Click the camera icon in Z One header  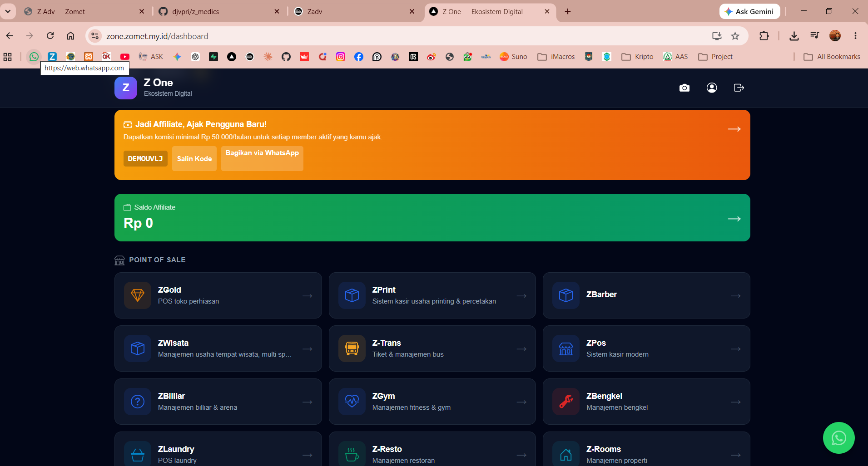(x=684, y=88)
